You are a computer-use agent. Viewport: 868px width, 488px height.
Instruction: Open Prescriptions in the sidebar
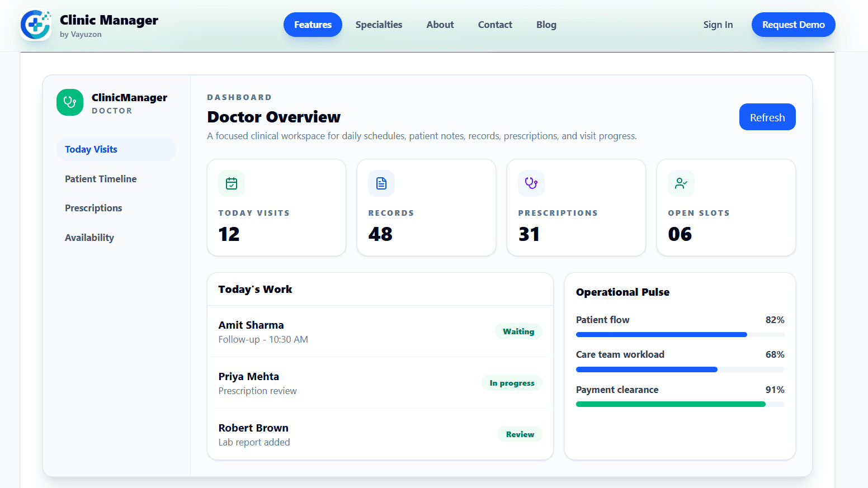(x=116, y=208)
